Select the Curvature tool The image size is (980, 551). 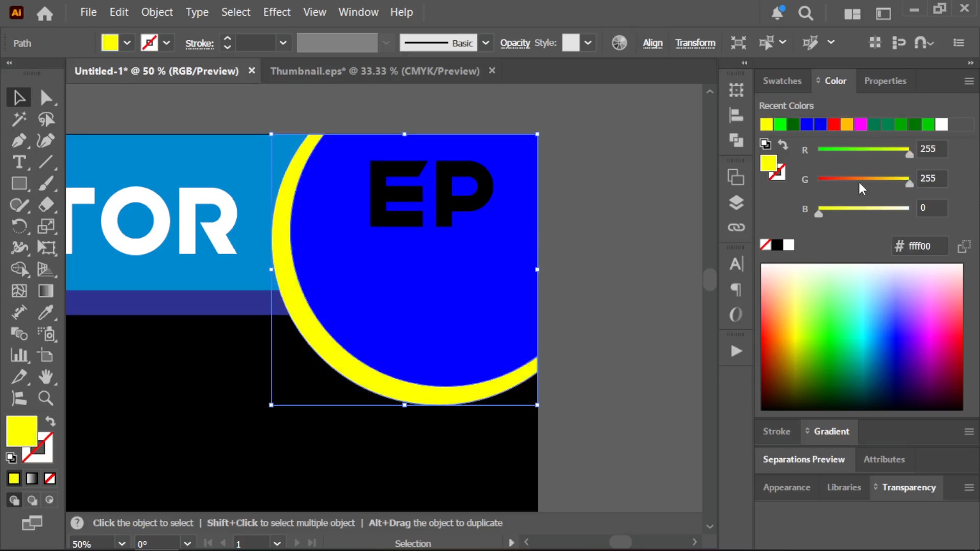click(46, 141)
